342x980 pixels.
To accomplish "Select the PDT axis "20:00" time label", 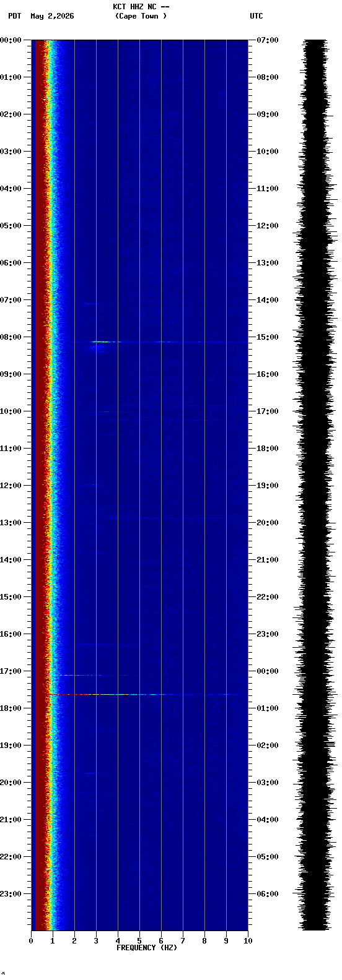I will click(11, 783).
